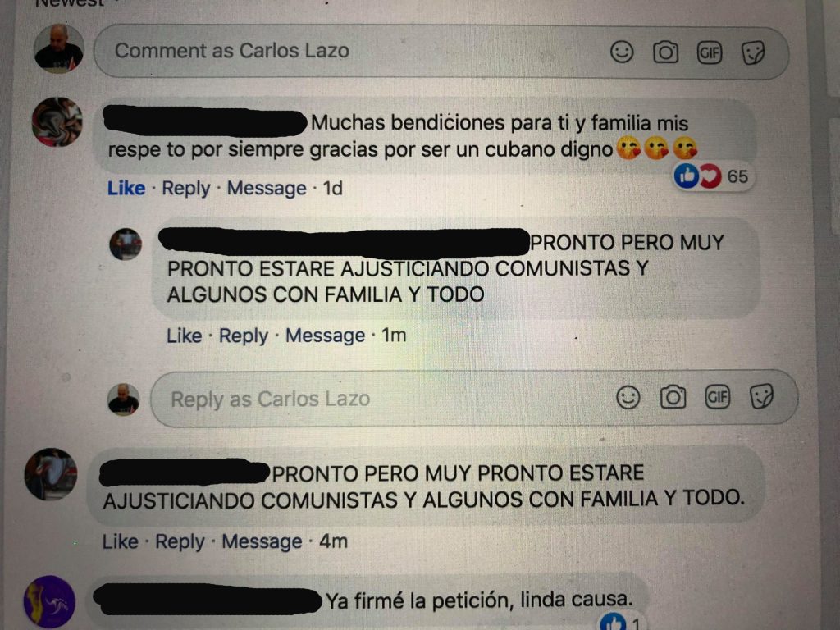
Task: Open the purple avatar commenter's profile picture
Action: (49, 601)
